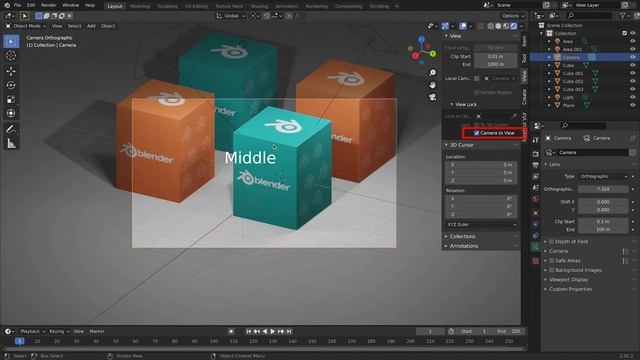Hide Camera object via eye icon

633,58
